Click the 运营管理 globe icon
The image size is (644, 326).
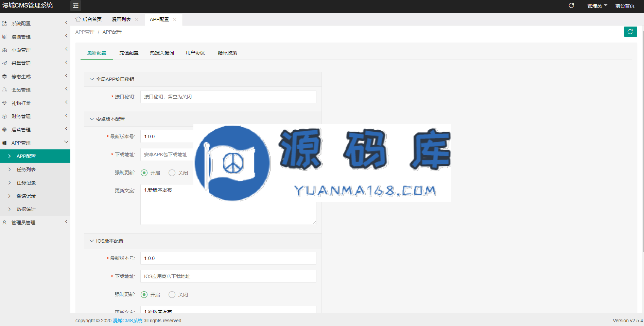[x=4, y=130]
